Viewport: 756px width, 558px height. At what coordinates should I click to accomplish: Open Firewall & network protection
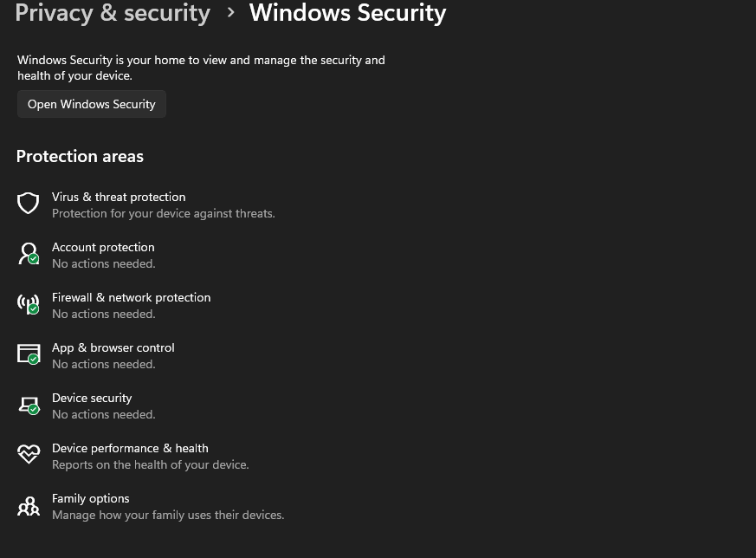131,298
